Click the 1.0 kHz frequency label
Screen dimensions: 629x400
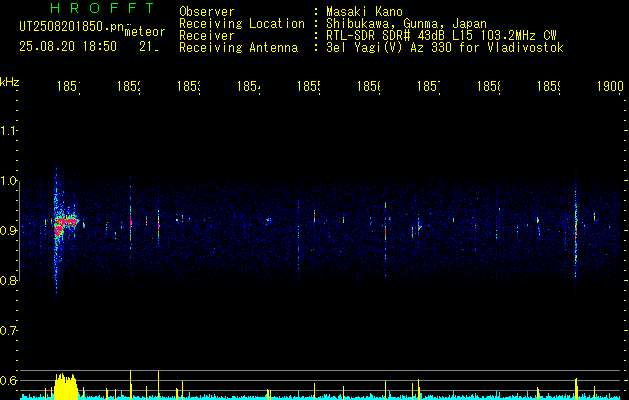click(x=8, y=181)
